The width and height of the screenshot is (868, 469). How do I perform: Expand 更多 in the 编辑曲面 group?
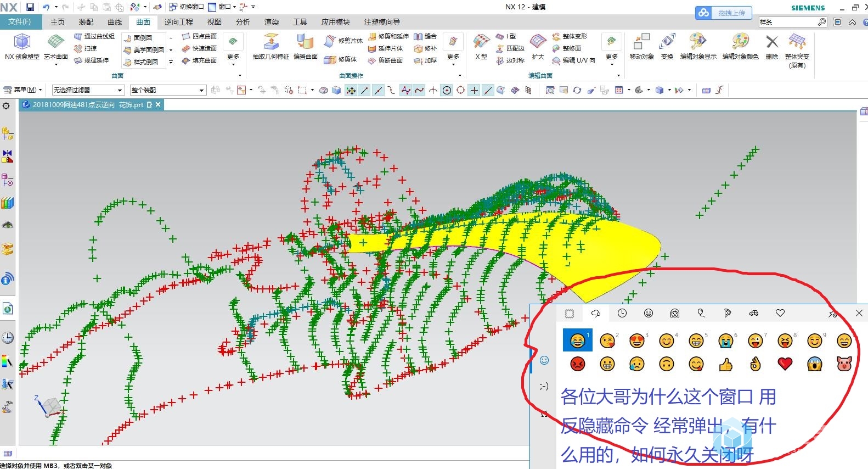pos(611,48)
